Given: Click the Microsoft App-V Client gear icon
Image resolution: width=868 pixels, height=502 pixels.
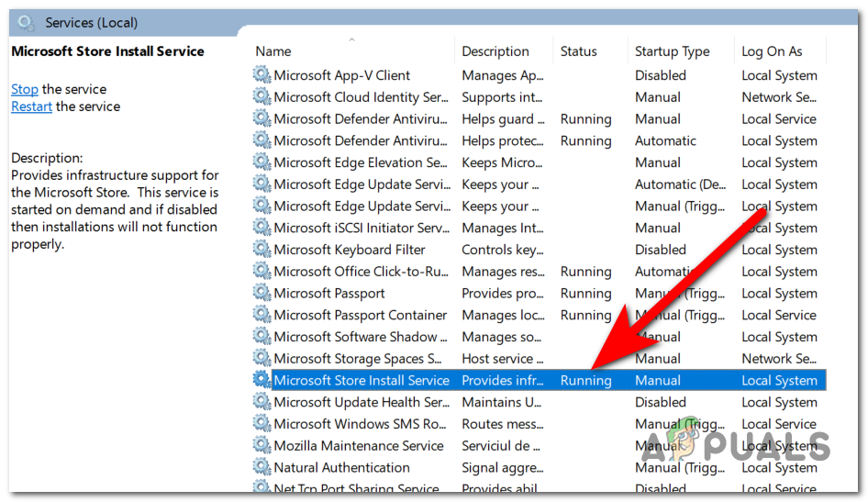Looking at the screenshot, I should 262,75.
